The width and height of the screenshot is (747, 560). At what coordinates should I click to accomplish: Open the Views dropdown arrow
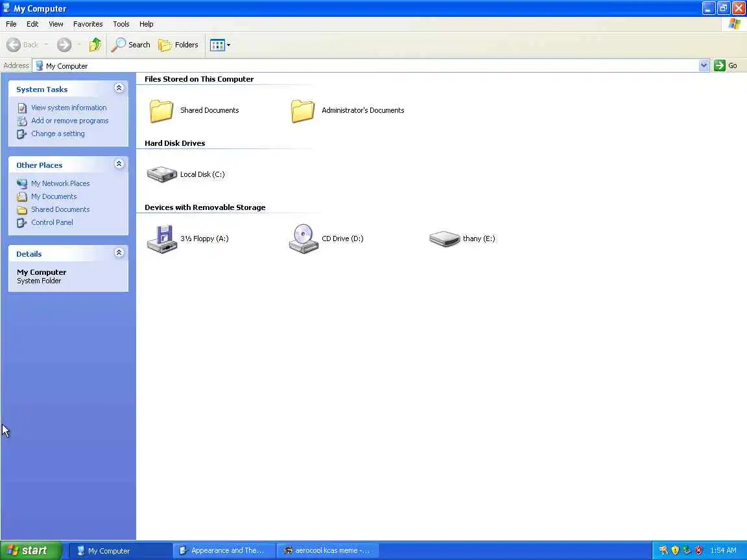(229, 45)
